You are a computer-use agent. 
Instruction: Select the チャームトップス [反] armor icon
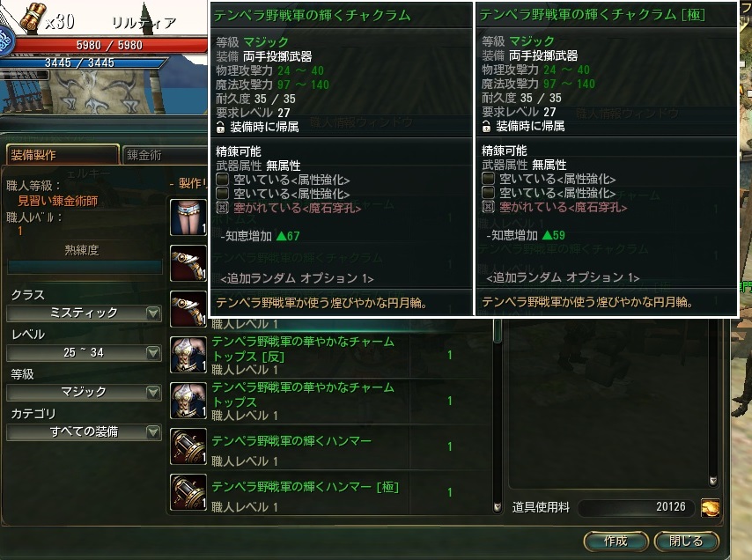point(188,355)
